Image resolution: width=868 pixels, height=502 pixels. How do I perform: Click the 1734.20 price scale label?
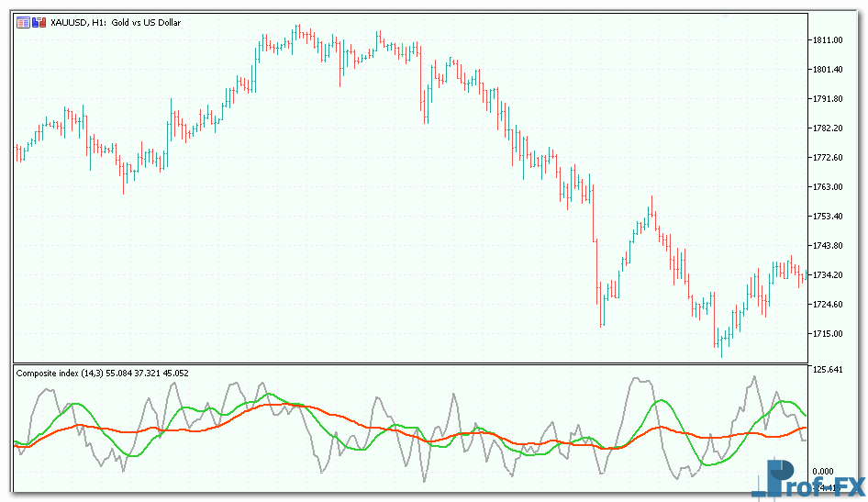pyautogui.click(x=827, y=275)
